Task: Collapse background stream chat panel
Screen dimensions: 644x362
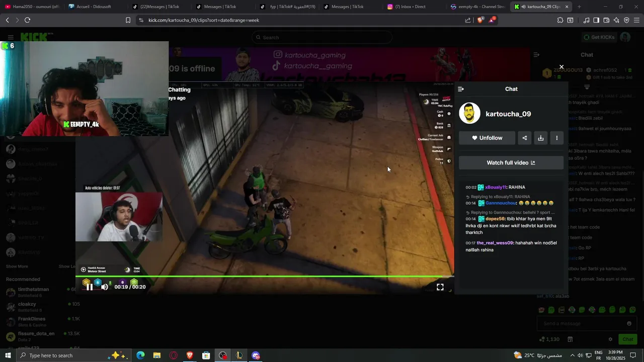Action: coord(536,55)
